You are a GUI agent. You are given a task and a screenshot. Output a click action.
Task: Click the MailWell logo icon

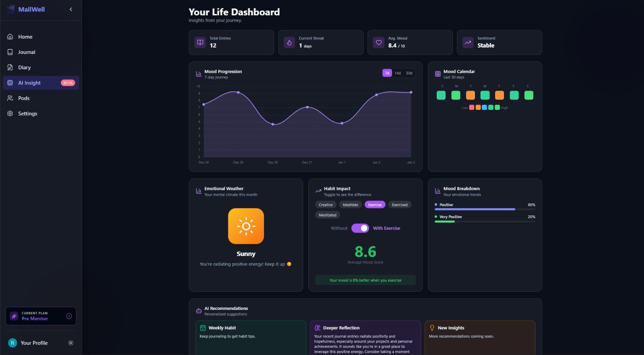(x=10, y=9)
